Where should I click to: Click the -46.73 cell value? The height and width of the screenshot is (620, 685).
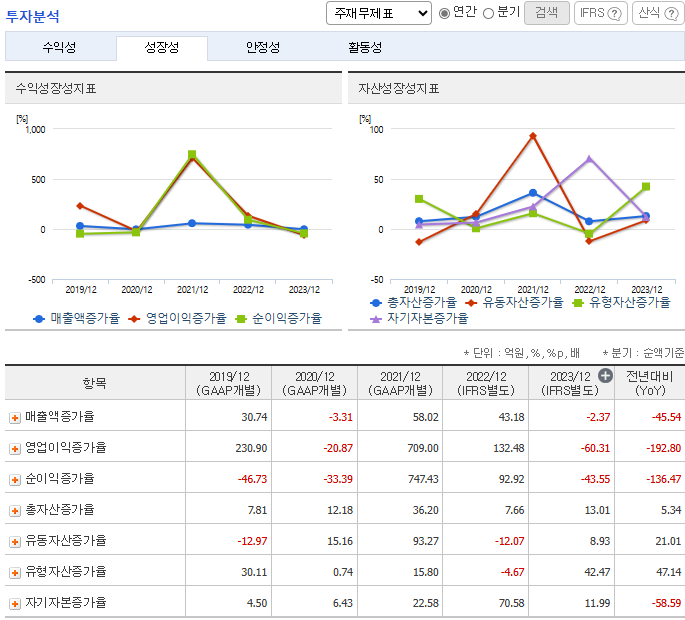coord(252,479)
